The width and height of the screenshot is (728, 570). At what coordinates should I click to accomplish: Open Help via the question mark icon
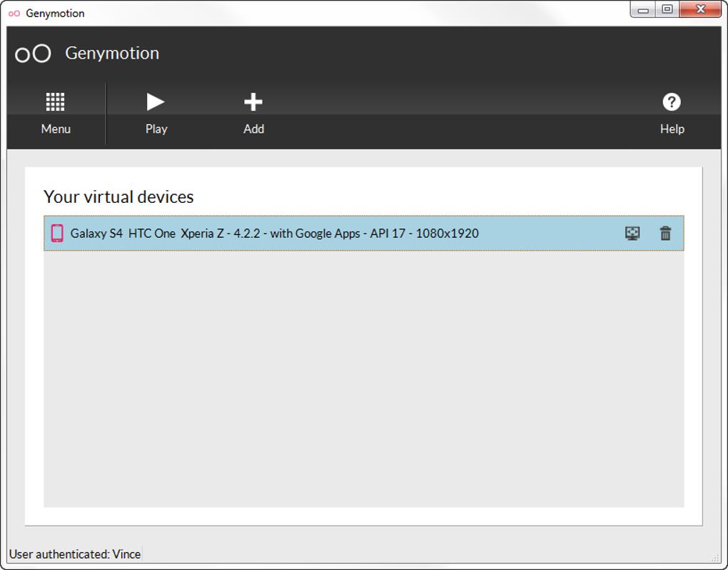pyautogui.click(x=672, y=102)
